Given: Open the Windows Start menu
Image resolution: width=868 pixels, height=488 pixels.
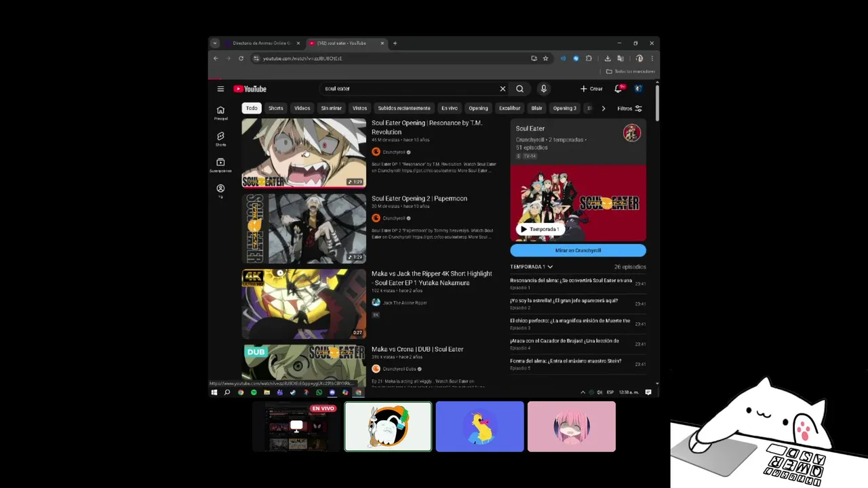Looking at the screenshot, I should 214,392.
